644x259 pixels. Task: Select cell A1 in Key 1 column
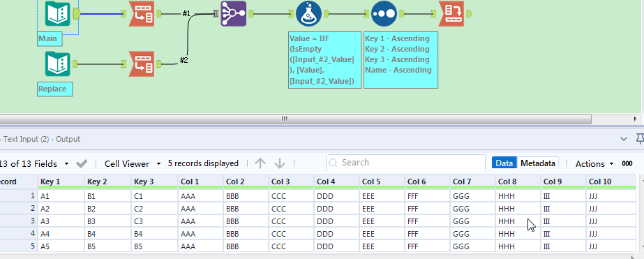click(x=61, y=196)
